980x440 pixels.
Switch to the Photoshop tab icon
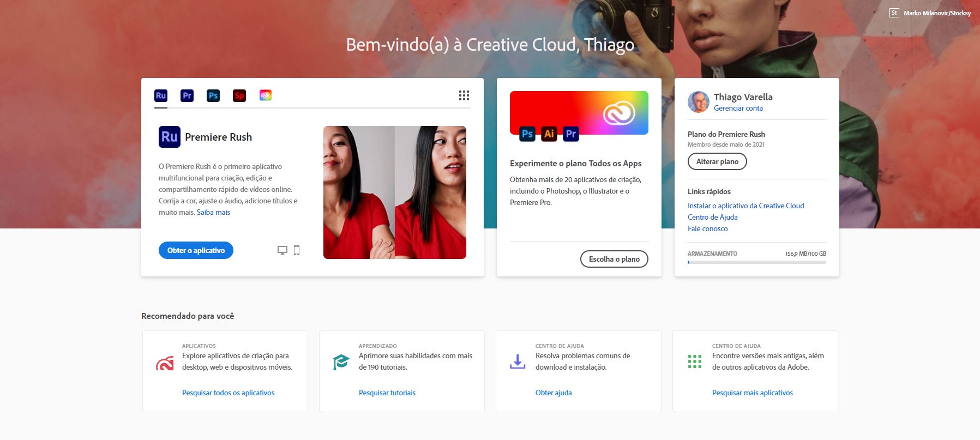tap(213, 95)
